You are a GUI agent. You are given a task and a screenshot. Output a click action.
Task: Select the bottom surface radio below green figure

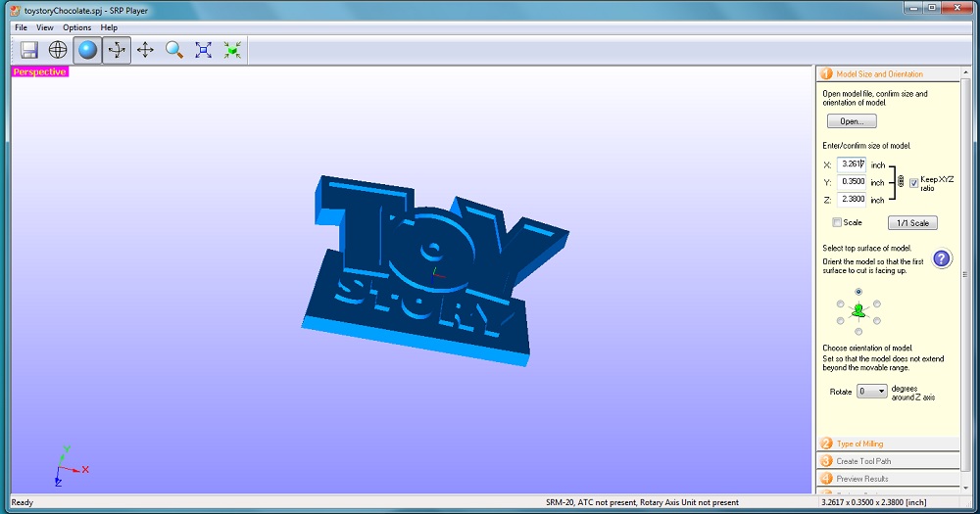[858, 332]
